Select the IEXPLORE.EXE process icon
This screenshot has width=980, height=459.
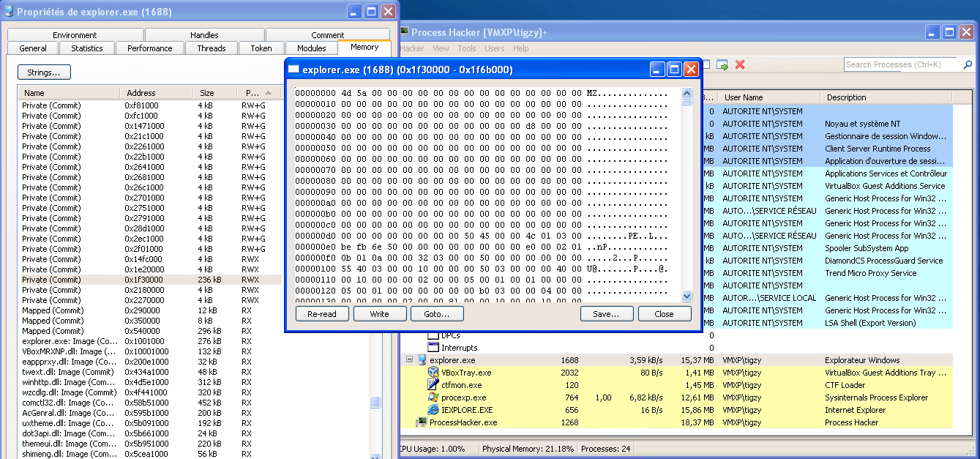pyautogui.click(x=433, y=410)
